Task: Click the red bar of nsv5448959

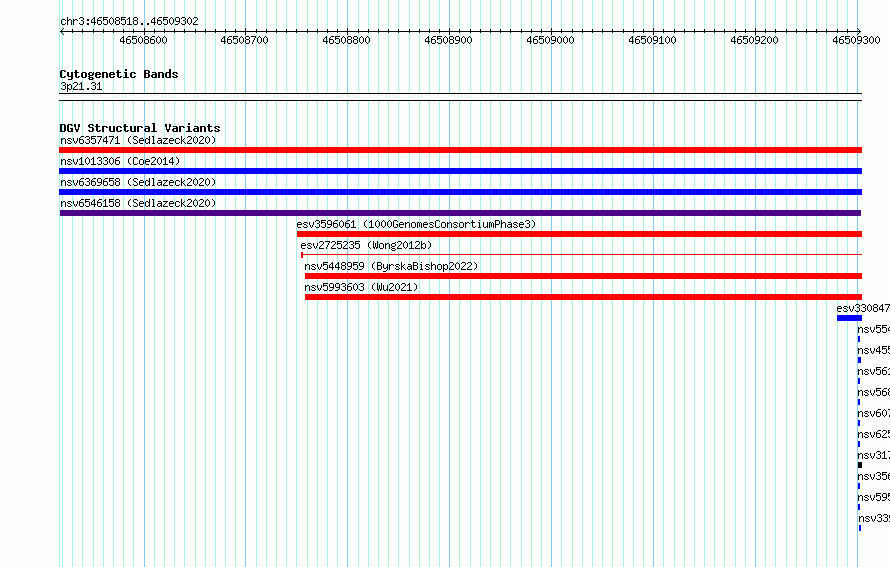Action: coord(583,276)
